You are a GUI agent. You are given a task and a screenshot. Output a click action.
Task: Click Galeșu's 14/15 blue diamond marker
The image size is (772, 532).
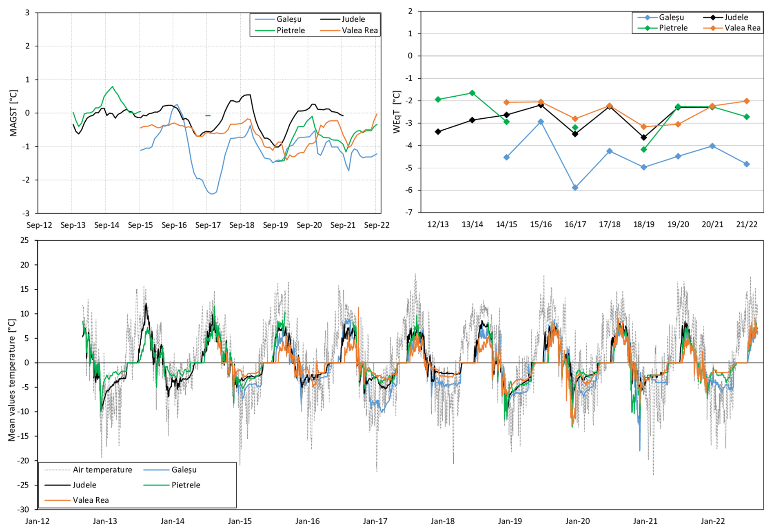click(x=506, y=157)
